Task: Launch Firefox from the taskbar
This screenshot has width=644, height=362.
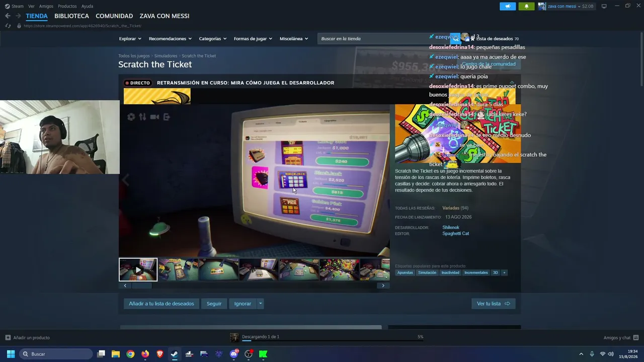Action: coord(145,354)
